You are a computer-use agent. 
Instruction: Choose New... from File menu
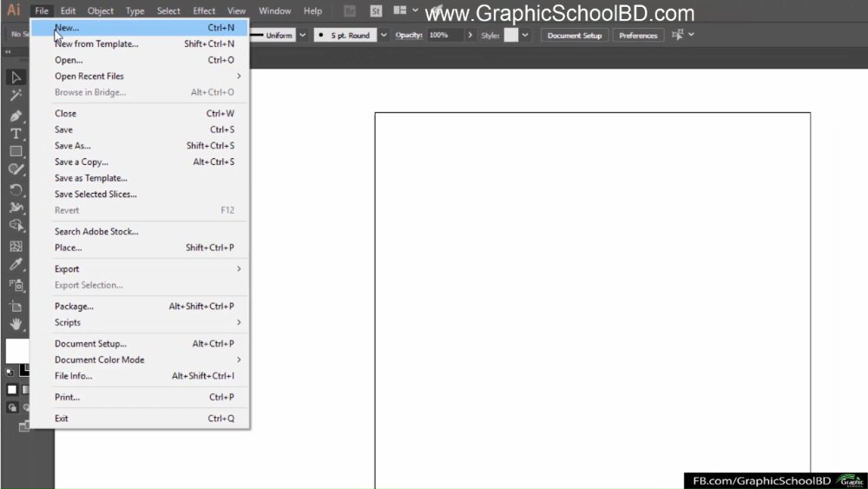pos(139,28)
